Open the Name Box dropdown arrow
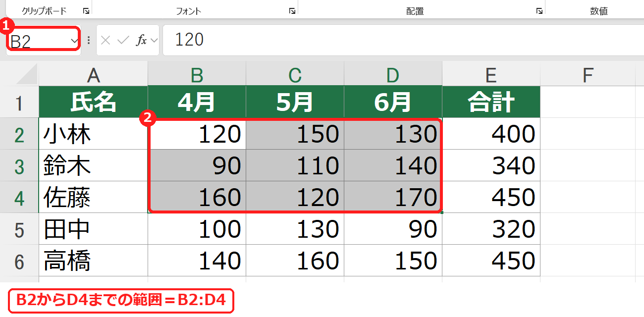This screenshot has height=317, width=644. pyautogui.click(x=74, y=41)
